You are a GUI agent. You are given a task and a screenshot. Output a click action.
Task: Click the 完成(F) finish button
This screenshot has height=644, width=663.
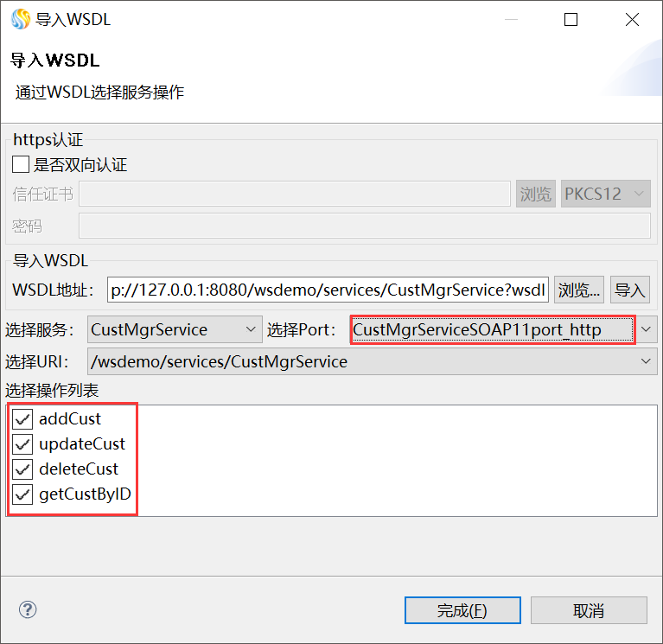462,610
